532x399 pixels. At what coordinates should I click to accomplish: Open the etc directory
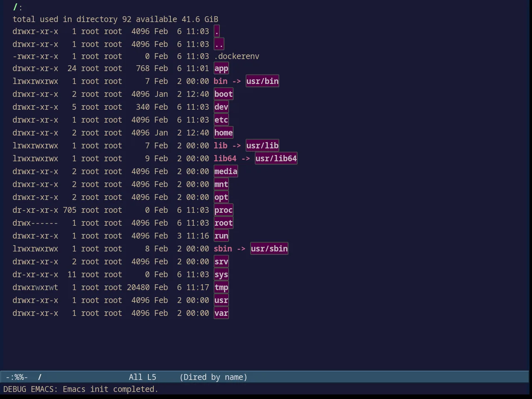coord(221,120)
